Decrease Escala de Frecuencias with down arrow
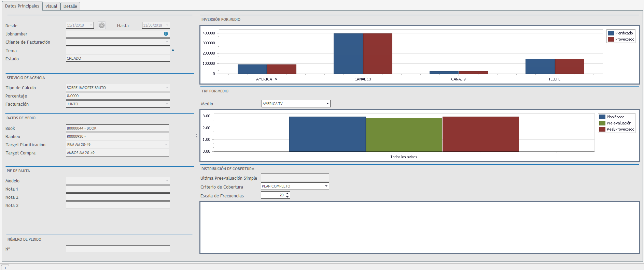 click(288, 197)
